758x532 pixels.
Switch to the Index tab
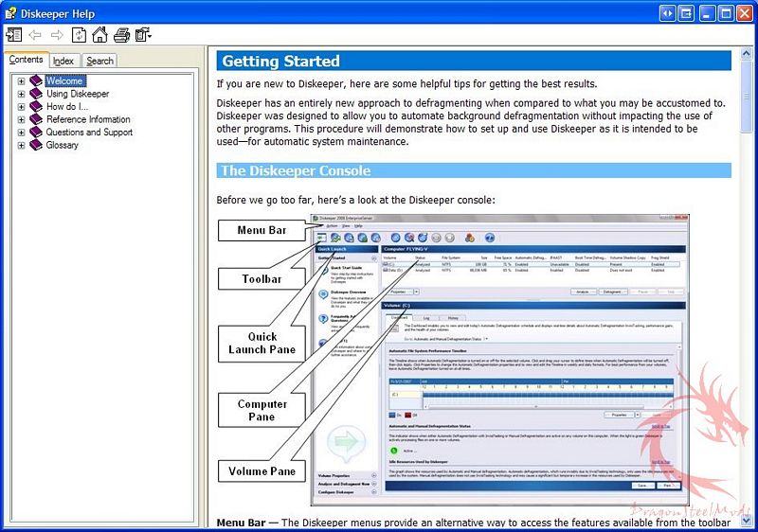click(63, 61)
